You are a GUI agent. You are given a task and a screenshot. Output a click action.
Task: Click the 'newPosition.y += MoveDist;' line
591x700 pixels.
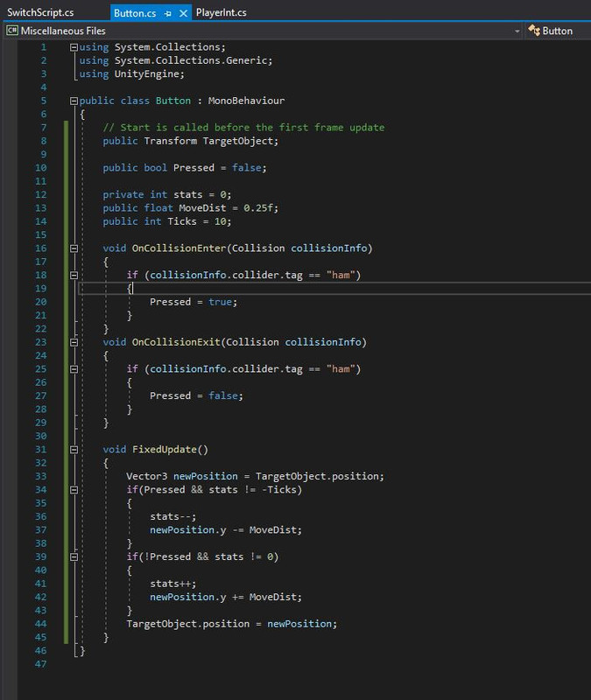pyautogui.click(x=226, y=597)
